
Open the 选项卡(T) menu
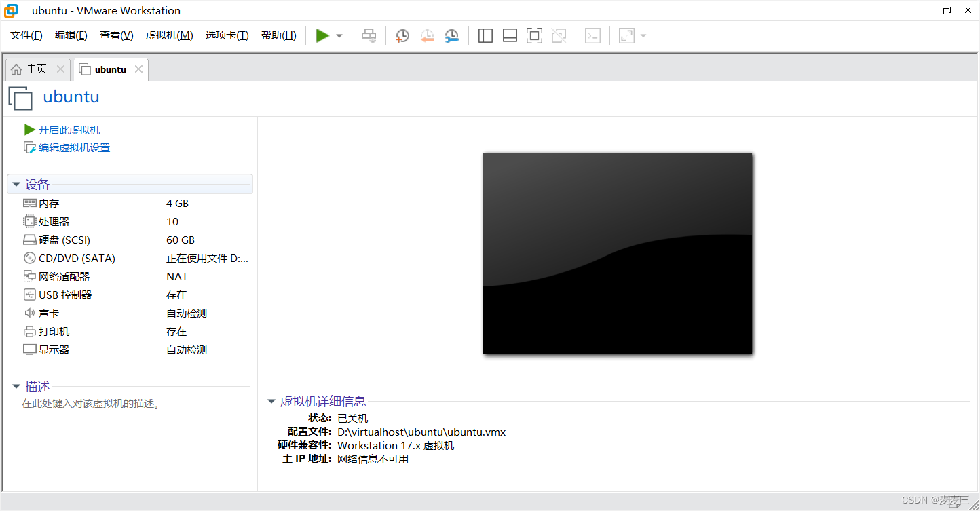point(227,35)
